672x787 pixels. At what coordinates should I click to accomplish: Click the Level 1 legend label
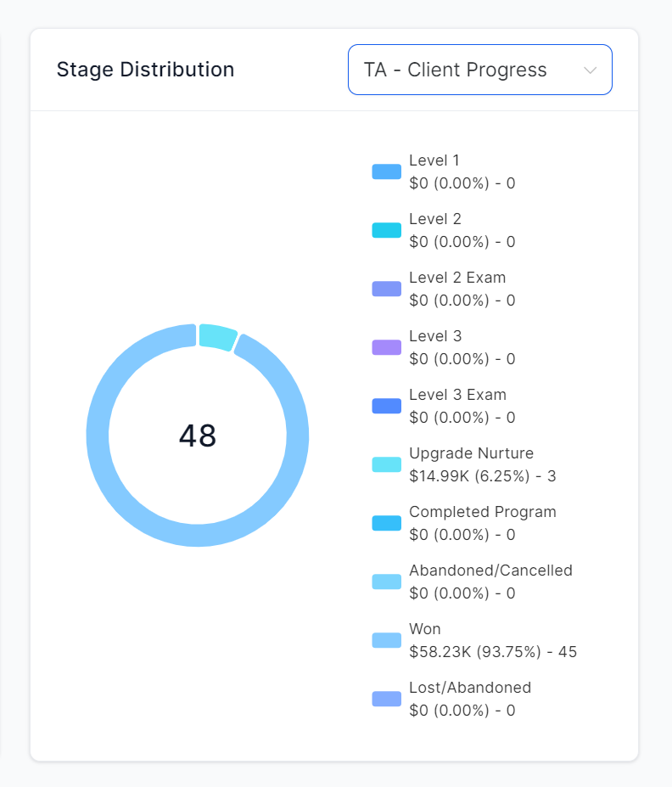point(434,160)
